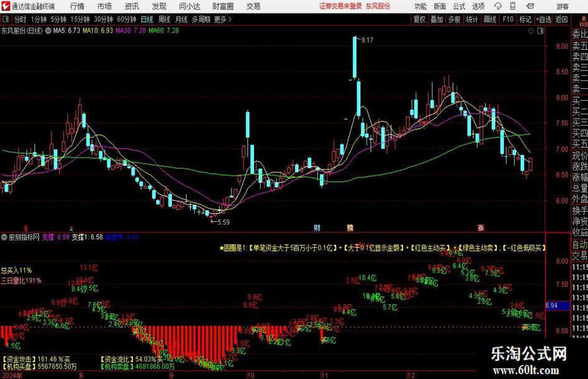
Task: Switch to the 15分钟 period tab
Action: [80, 19]
